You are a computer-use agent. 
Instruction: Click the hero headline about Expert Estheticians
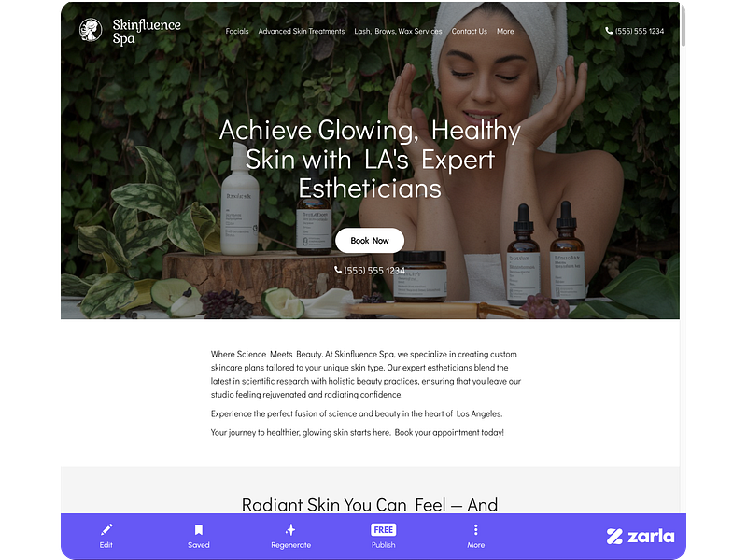pyautogui.click(x=370, y=160)
